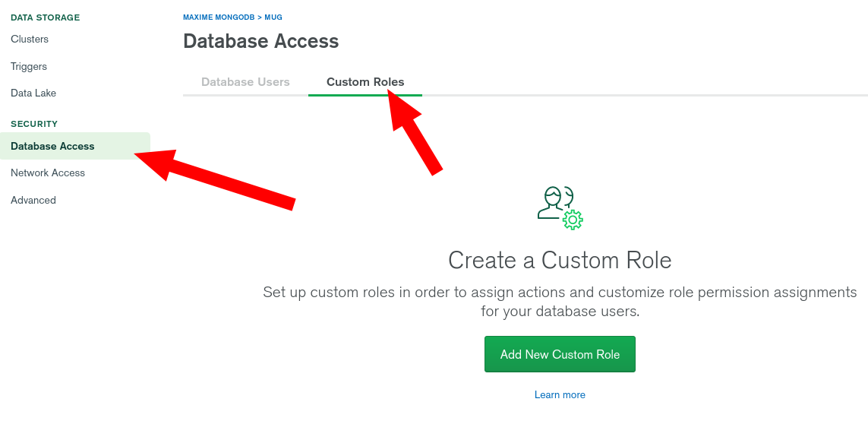Click the Database Access page title
Screen dimensions: 868x421
click(260, 41)
